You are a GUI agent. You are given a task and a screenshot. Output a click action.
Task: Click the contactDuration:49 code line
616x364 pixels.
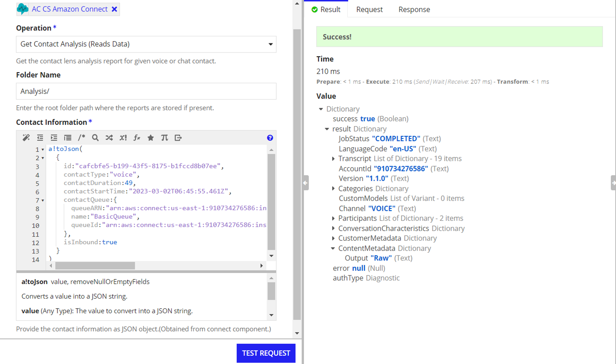(100, 183)
